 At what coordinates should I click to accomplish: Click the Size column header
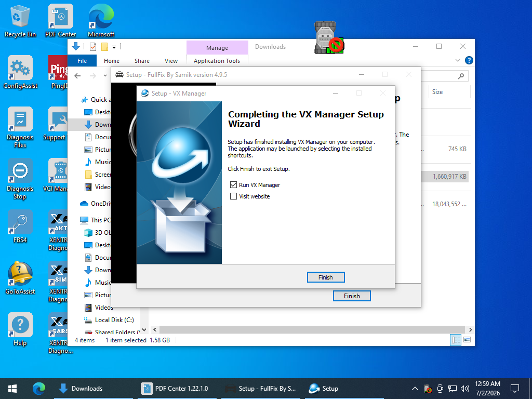pos(437,92)
